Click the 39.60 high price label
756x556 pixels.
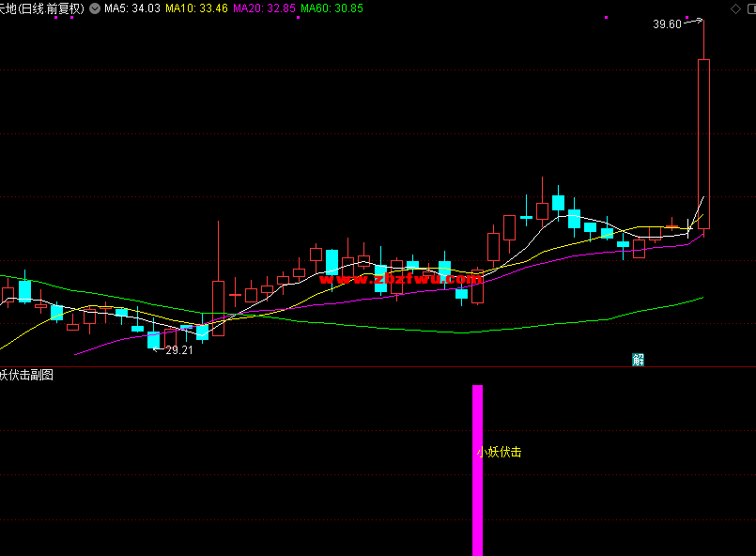[667, 24]
